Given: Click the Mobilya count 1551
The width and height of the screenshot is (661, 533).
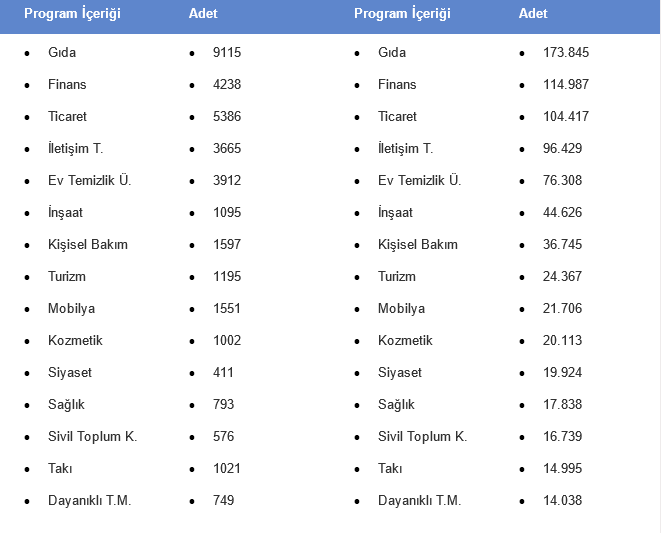Looking at the screenshot, I should click(x=227, y=308).
